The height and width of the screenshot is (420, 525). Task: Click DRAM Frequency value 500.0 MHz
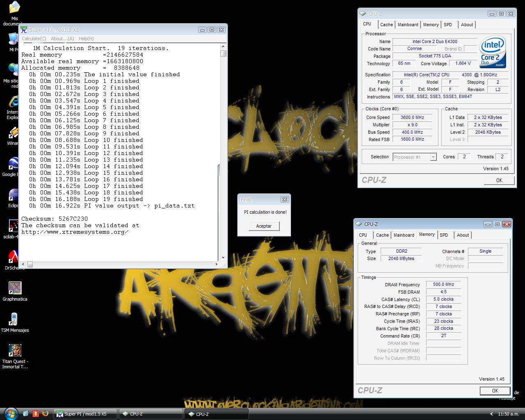[443, 284]
